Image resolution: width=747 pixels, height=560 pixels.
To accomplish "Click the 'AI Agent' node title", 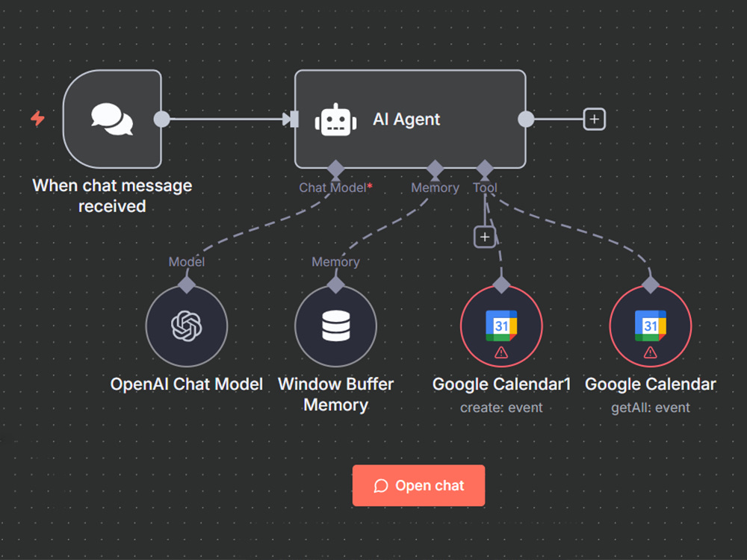I will pos(406,119).
